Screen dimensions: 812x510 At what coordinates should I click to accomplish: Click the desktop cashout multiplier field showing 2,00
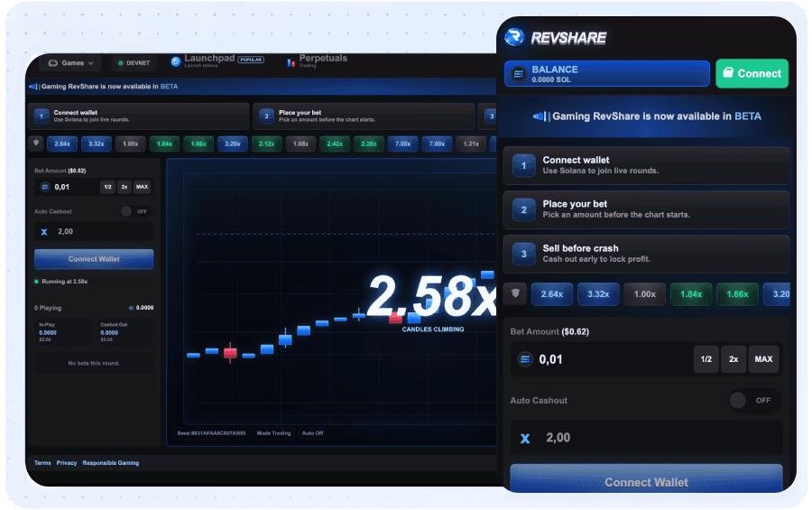pos(94,232)
